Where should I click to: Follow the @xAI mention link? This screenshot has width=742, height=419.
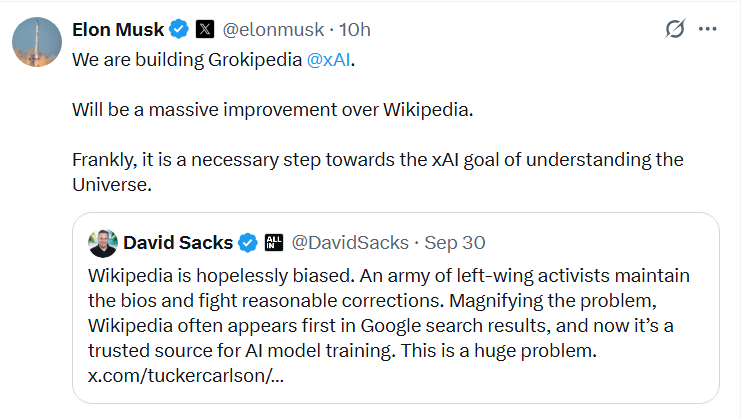coord(331,59)
